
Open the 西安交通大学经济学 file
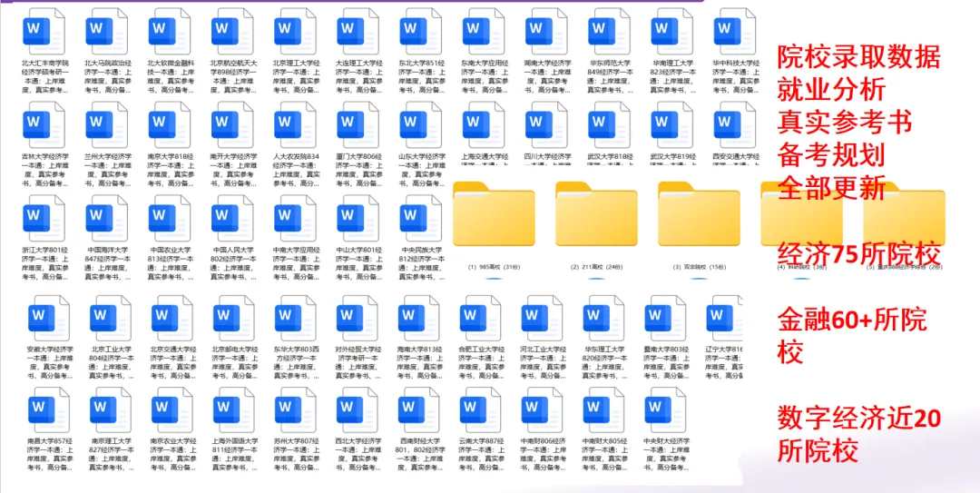735,123
